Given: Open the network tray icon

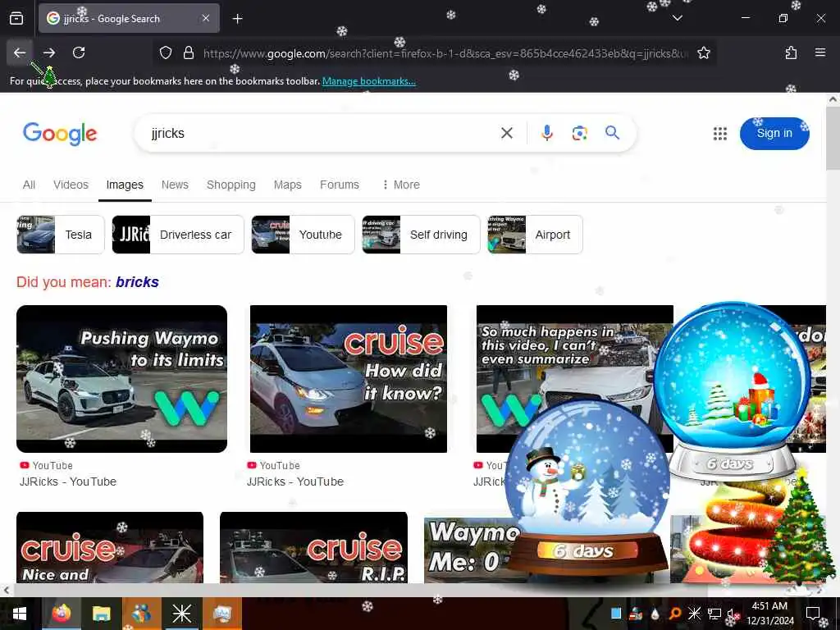Looking at the screenshot, I should [x=714, y=614].
